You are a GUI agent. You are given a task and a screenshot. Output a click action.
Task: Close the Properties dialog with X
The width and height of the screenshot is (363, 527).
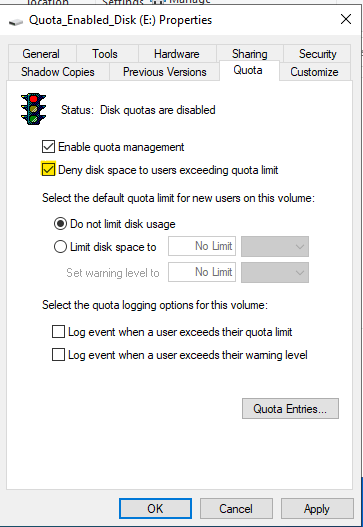[346, 19]
